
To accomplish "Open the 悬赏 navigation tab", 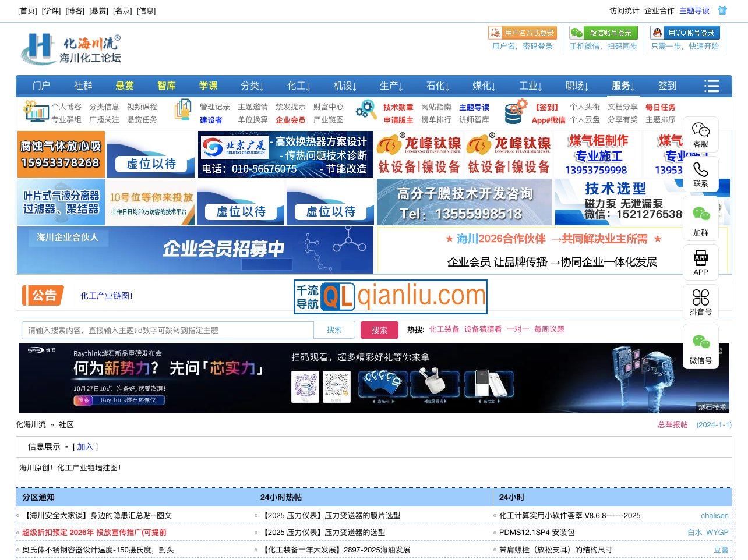I will coord(125,86).
